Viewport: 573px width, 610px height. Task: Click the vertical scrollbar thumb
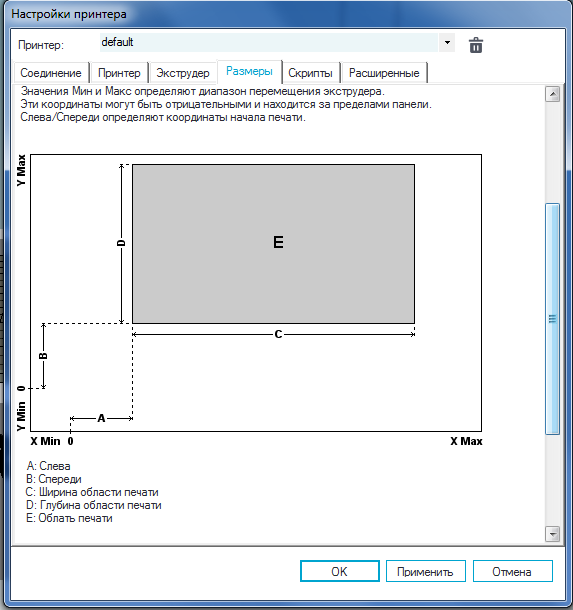552,319
